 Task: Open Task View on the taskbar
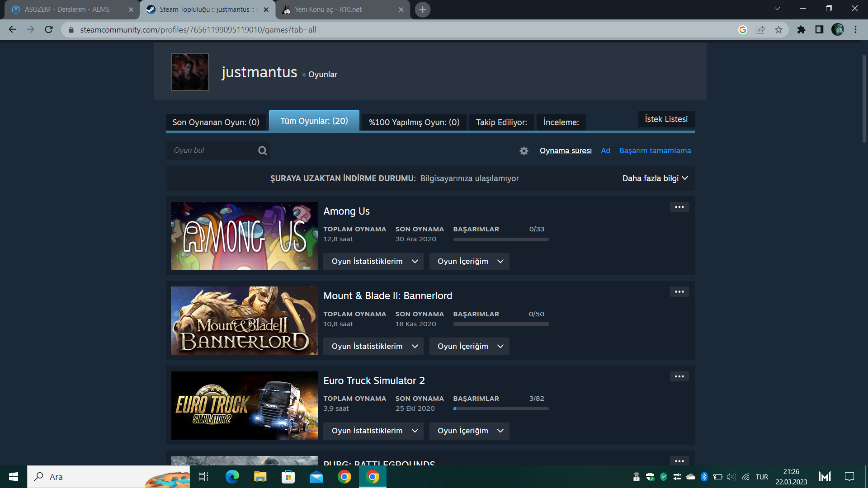tap(203, 477)
